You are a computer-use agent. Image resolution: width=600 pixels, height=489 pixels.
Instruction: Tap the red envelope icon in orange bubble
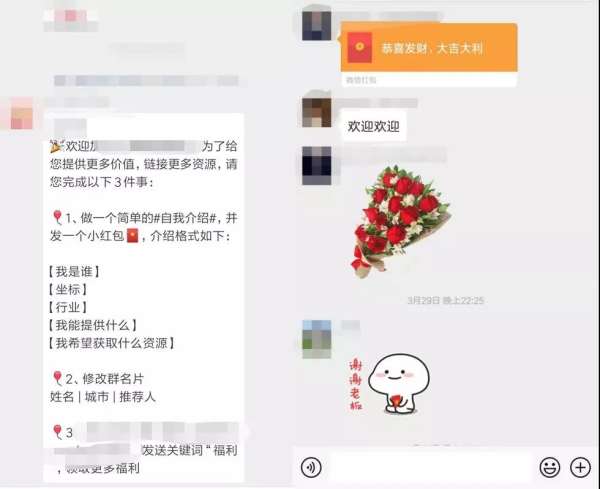pyautogui.click(x=360, y=47)
